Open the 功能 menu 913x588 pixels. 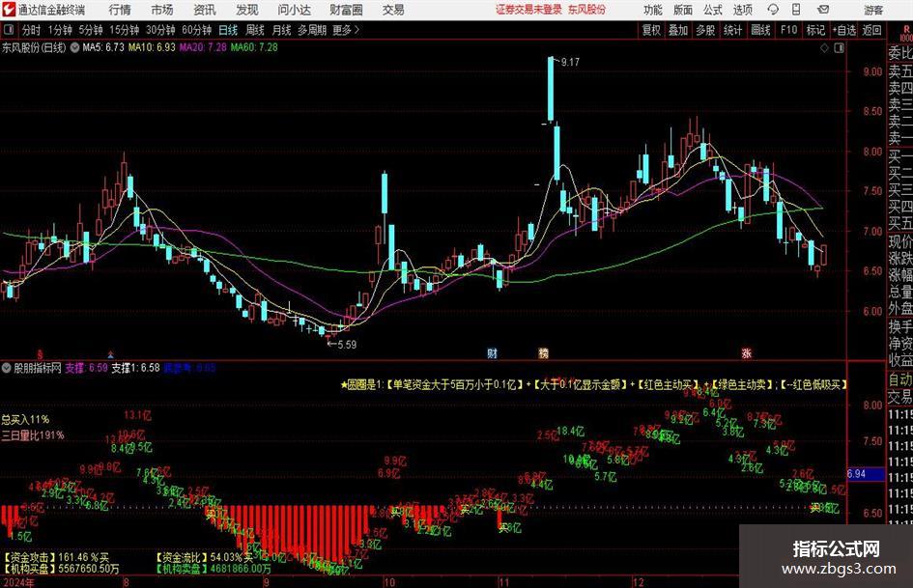click(653, 10)
